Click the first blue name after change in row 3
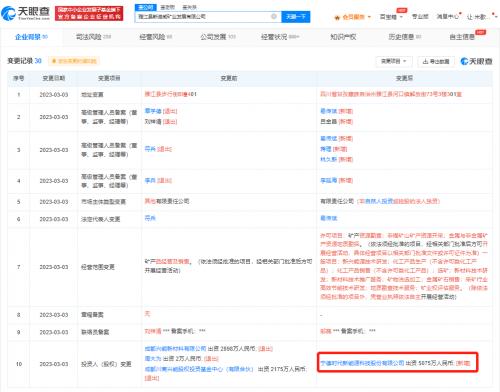The image size is (500, 392). tap(329, 138)
